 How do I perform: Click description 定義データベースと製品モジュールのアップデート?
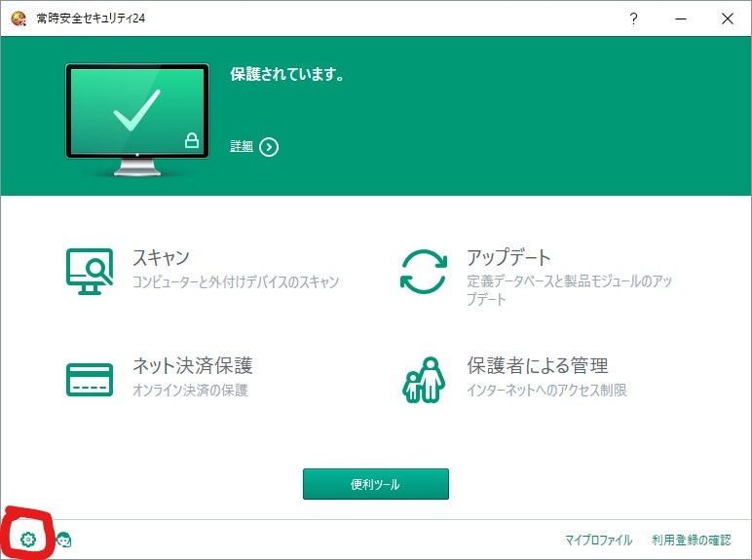pos(570,290)
